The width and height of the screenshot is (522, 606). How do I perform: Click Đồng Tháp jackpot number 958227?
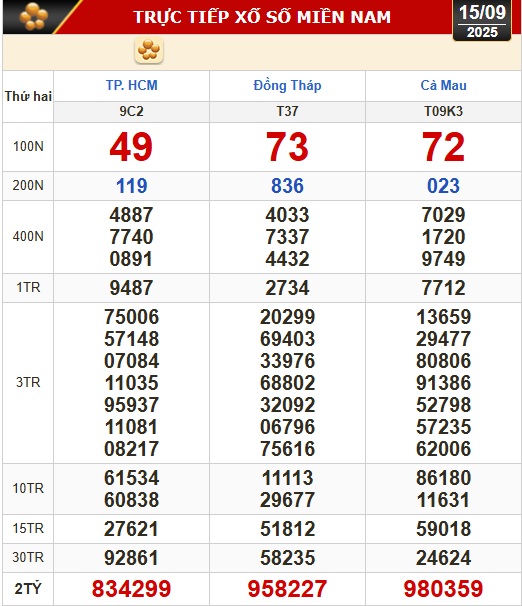point(287,589)
